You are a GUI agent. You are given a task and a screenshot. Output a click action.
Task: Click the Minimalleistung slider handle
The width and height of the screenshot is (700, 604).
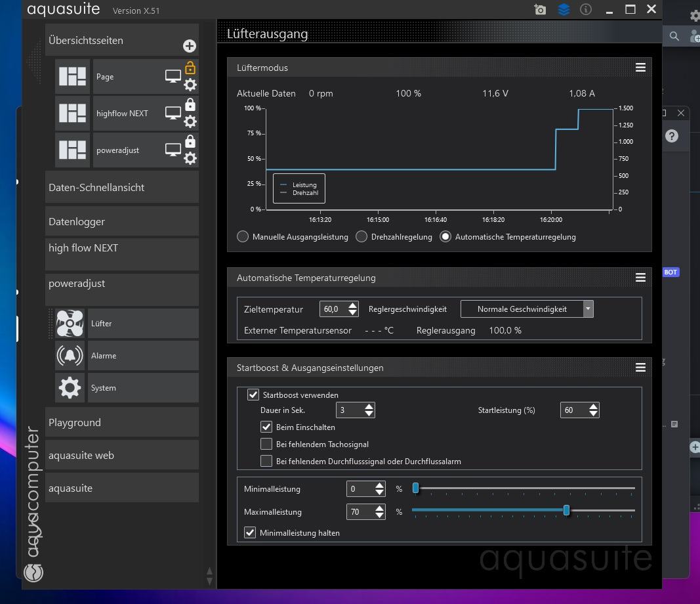416,488
